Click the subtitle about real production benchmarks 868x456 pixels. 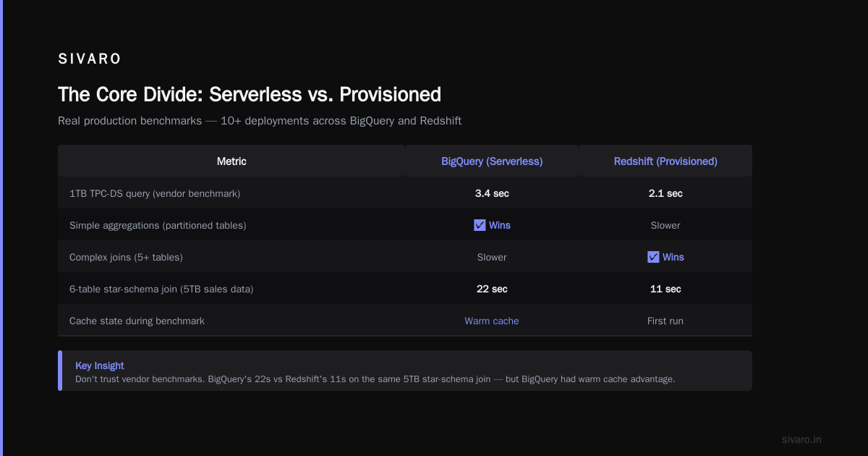click(x=260, y=121)
